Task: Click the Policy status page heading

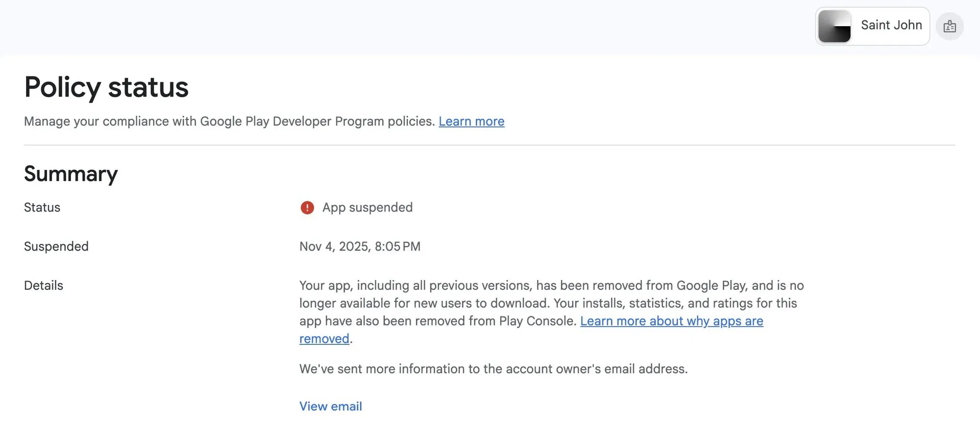Action: pos(106,87)
